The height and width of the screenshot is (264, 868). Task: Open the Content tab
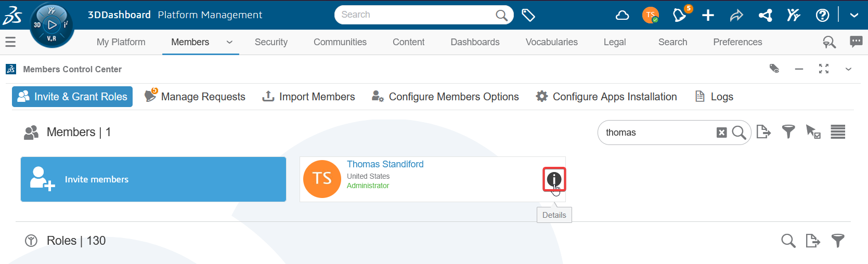click(408, 42)
